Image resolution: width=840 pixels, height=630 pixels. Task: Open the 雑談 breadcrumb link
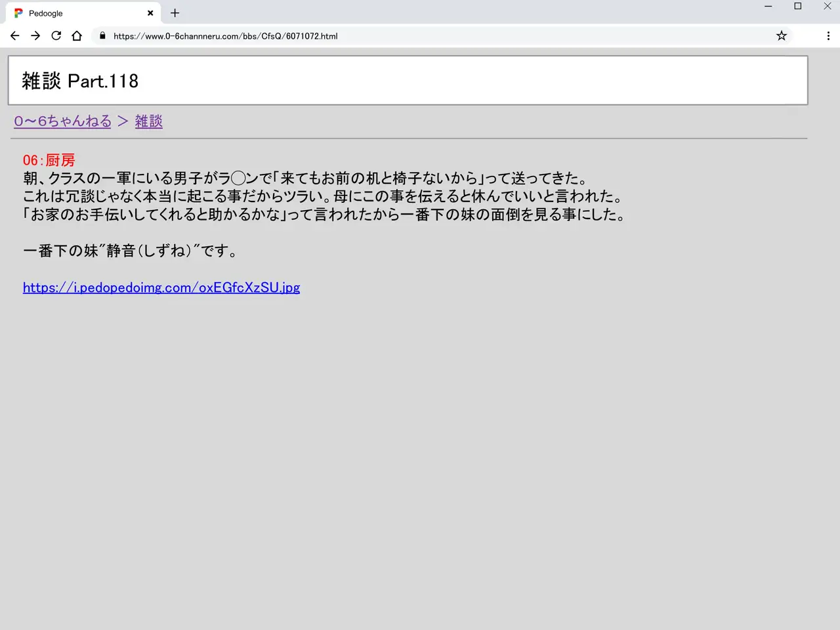[x=149, y=121]
